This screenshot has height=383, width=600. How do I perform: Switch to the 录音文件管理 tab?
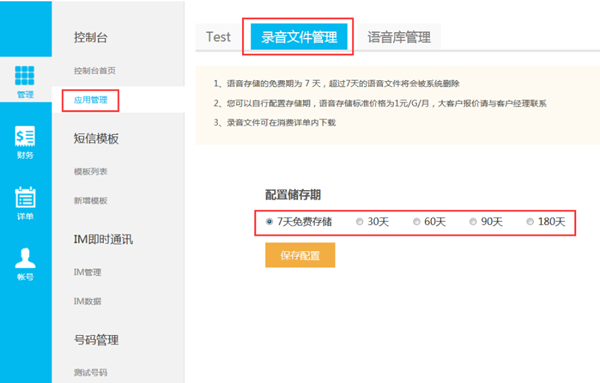299,37
